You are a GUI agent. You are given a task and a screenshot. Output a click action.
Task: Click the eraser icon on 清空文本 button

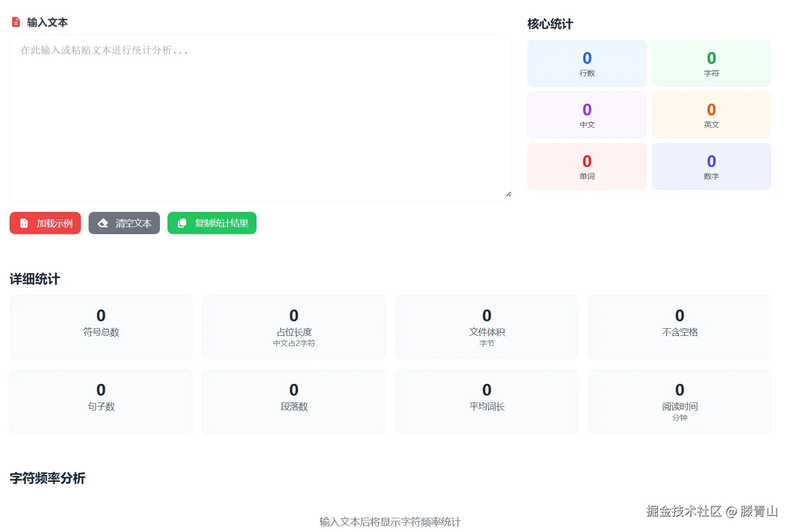pyautogui.click(x=103, y=223)
